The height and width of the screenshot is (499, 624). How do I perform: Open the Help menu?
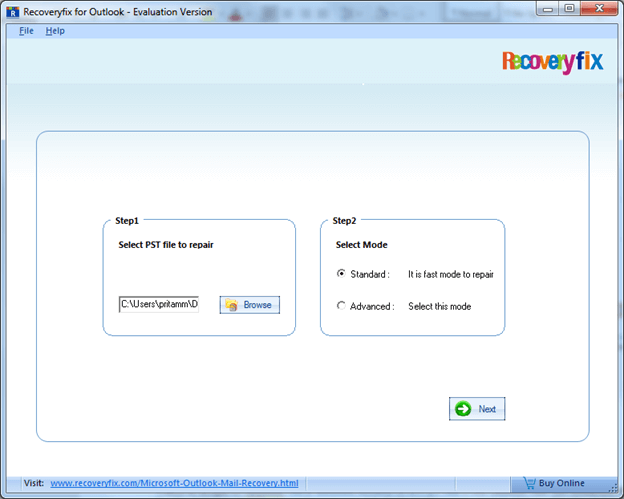click(x=55, y=31)
